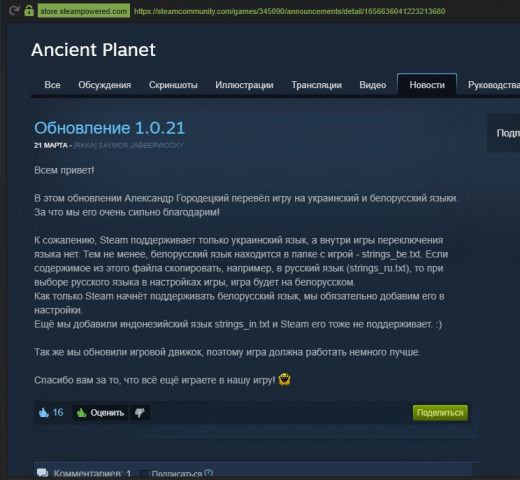Click the thumbs-down rate icon
Viewport: 520px width, 480px height.
point(140,413)
